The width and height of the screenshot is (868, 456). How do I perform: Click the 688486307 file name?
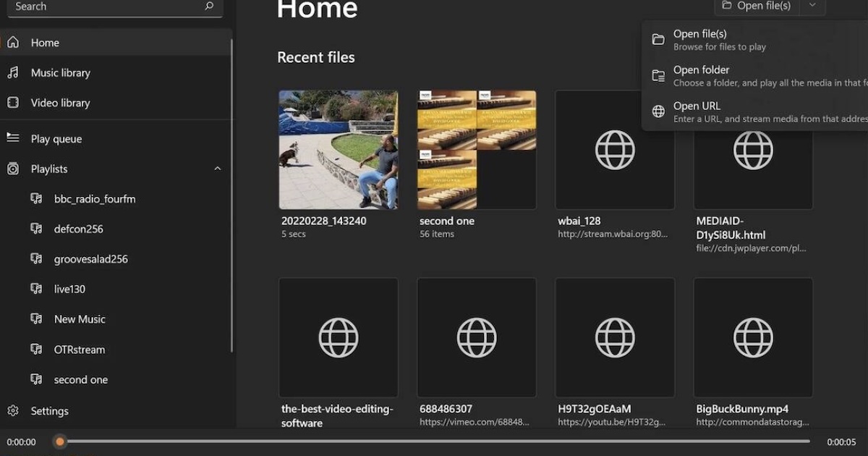pyautogui.click(x=446, y=409)
